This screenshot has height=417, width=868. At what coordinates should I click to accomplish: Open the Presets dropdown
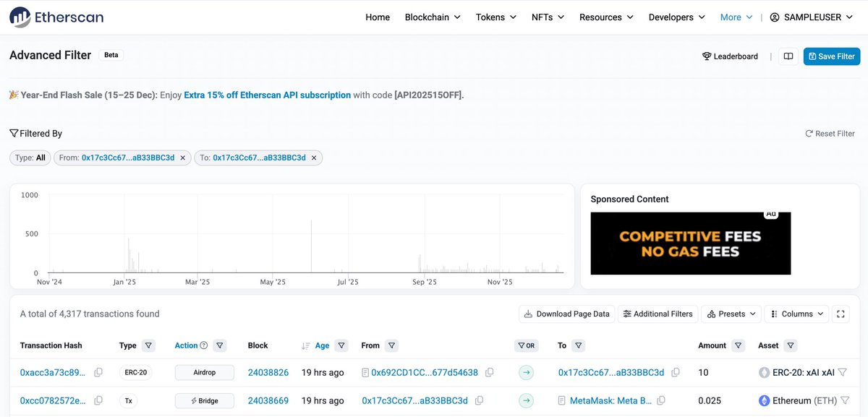[x=731, y=314]
